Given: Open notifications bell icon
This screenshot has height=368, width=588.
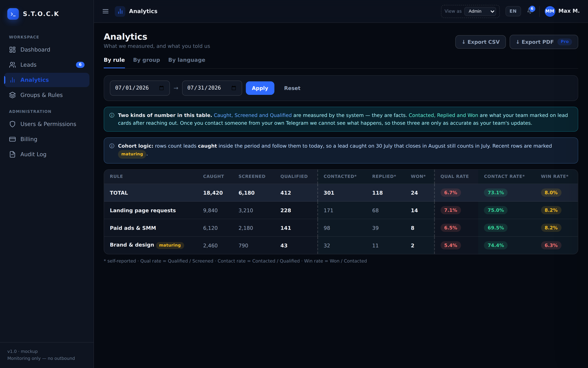Looking at the screenshot, I should [530, 11].
